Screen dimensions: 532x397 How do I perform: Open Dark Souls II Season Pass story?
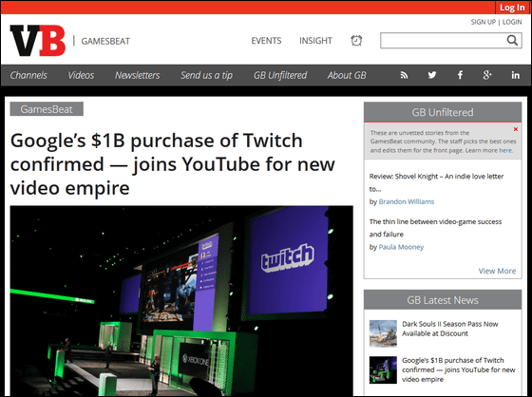point(450,329)
